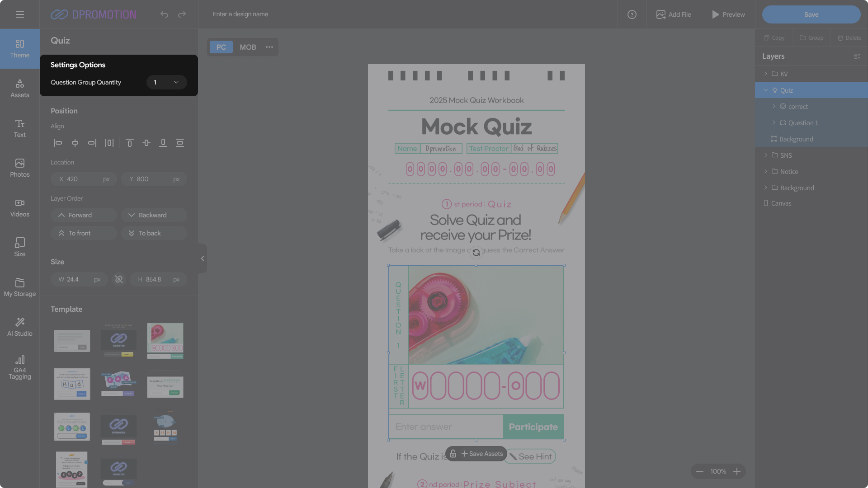Click align left edges icon
Image resolution: width=868 pixels, height=488 pixels.
[x=58, y=143]
